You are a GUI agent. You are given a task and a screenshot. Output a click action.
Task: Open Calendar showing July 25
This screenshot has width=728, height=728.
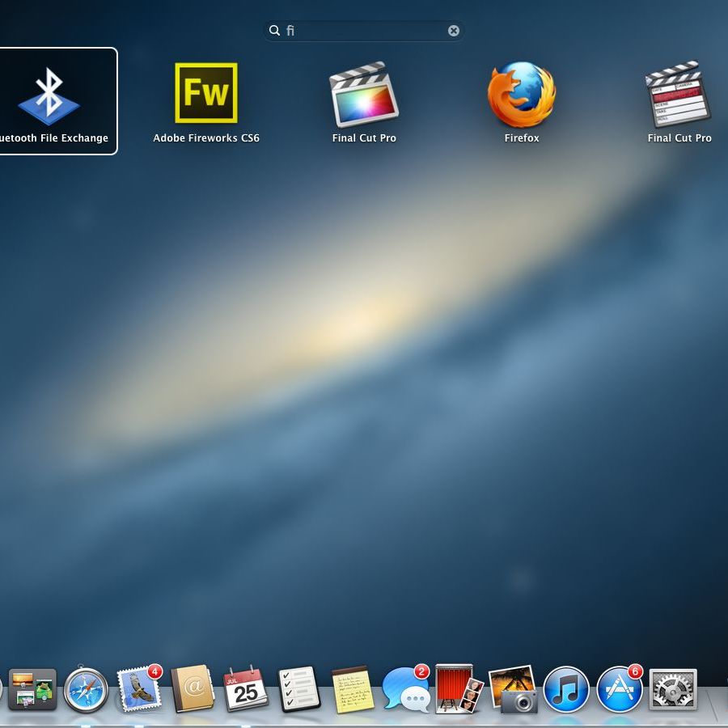tap(246, 689)
